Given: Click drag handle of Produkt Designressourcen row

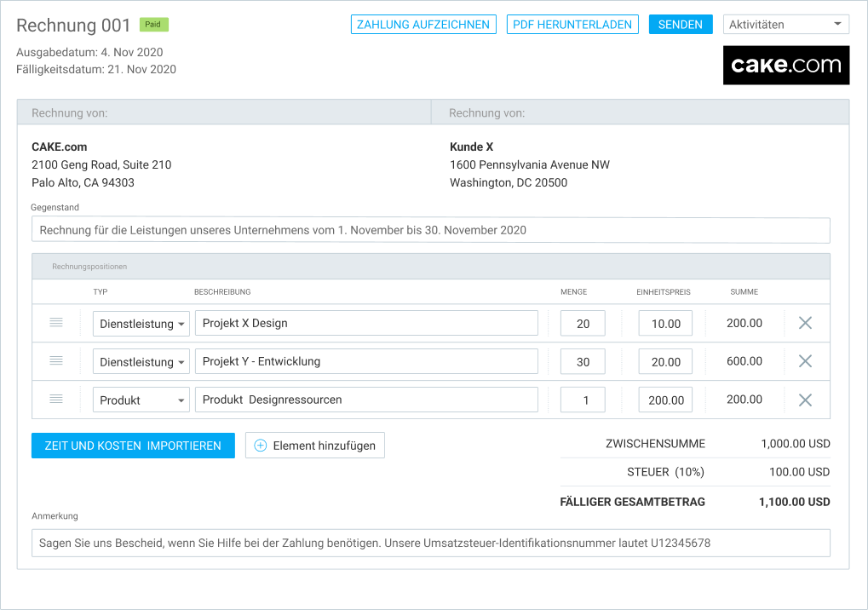Looking at the screenshot, I should coord(56,399).
